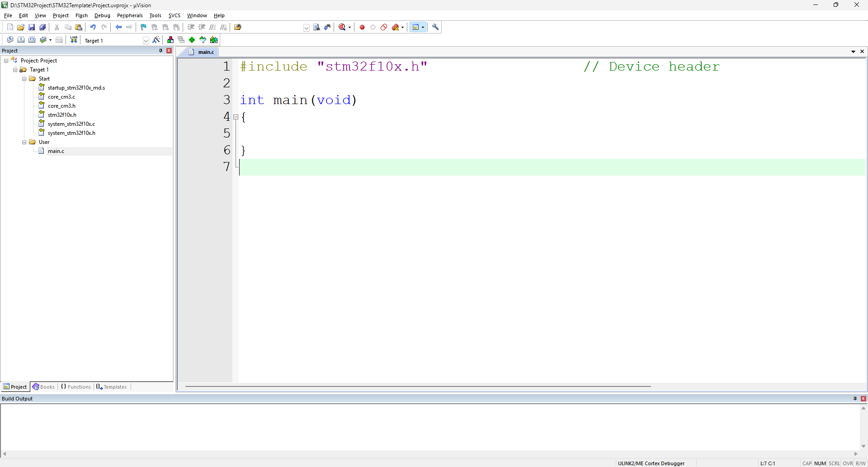Click the Build target icon
The image size is (868, 467).
pyautogui.click(x=21, y=40)
